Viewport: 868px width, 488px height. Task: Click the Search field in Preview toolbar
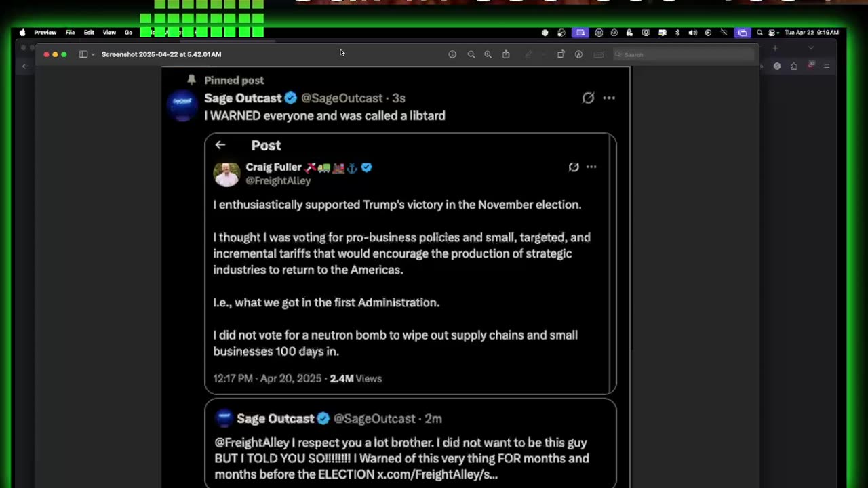(x=683, y=54)
